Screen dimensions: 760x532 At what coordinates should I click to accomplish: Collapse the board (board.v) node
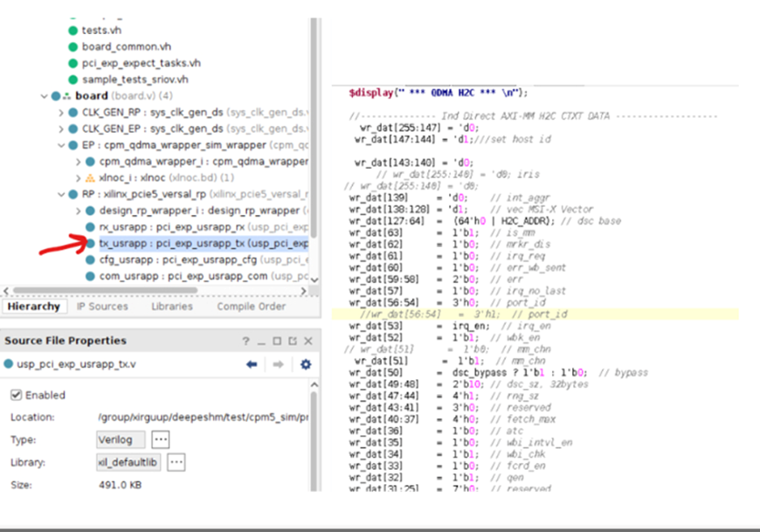[44, 96]
